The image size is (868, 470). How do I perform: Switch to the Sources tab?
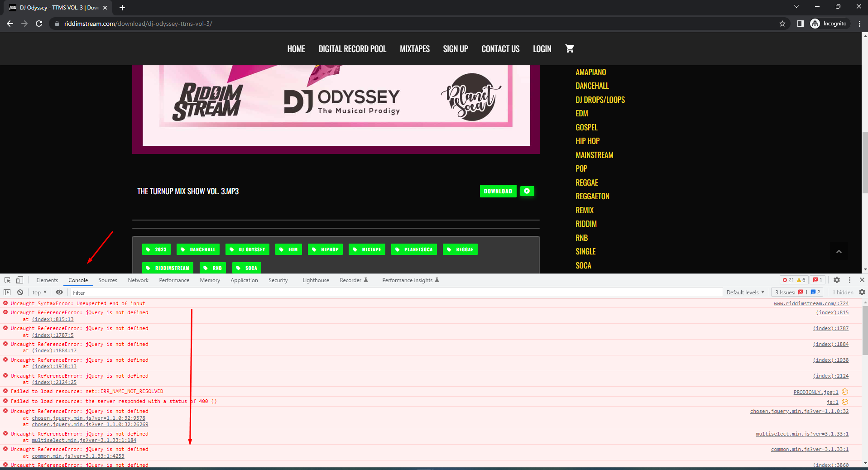[x=108, y=280]
